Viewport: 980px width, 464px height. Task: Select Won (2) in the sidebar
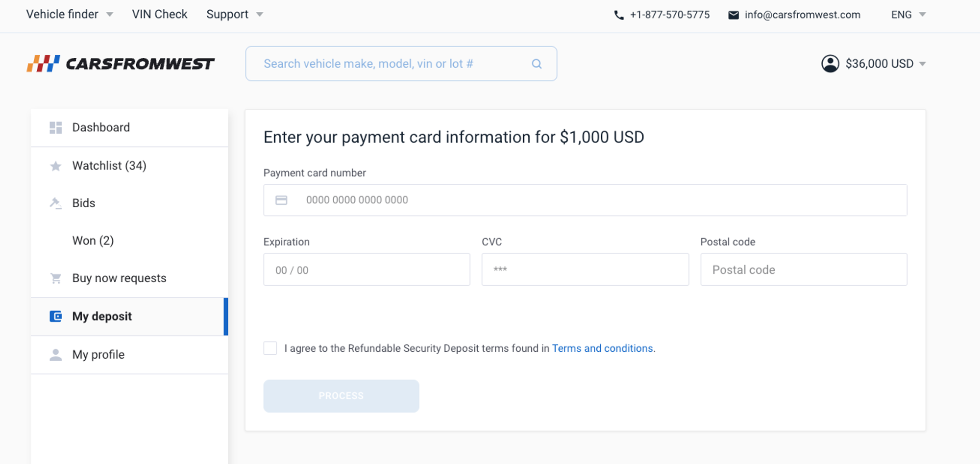pyautogui.click(x=93, y=241)
